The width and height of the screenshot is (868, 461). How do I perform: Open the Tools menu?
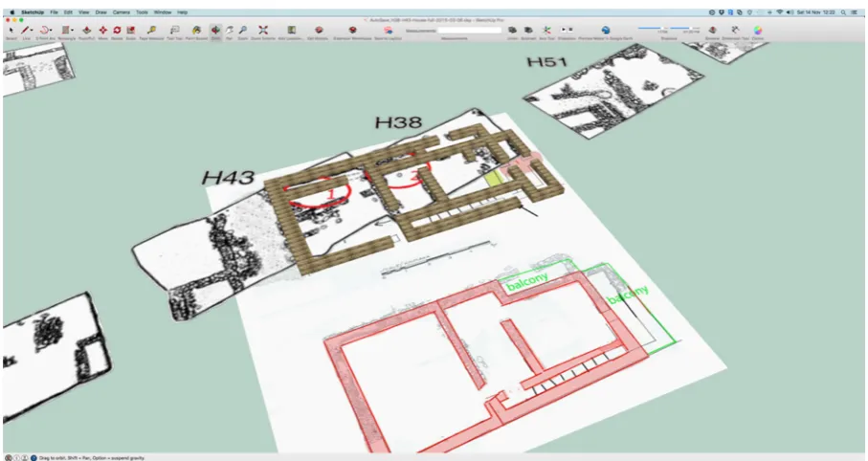[142, 12]
